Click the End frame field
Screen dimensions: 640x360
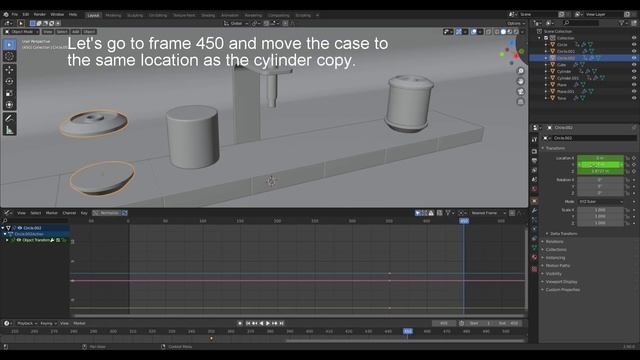pyautogui.click(x=509, y=323)
